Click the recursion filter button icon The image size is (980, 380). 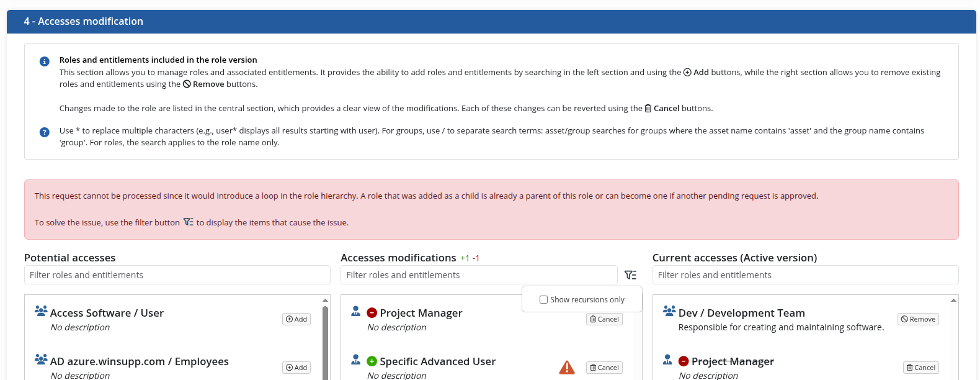630,275
